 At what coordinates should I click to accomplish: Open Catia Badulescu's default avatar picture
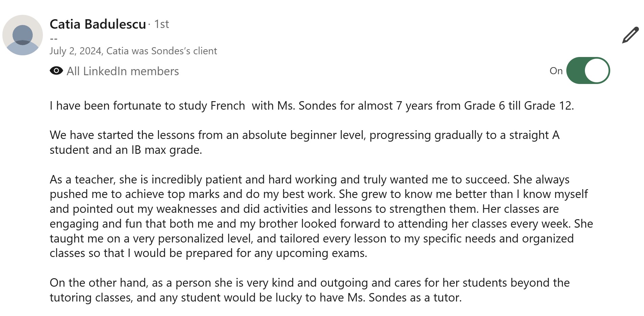23,35
